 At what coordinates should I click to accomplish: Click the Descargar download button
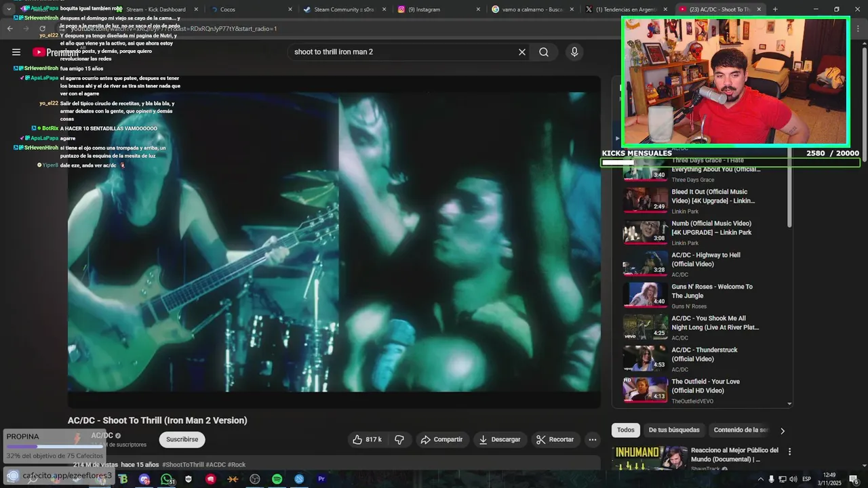pyautogui.click(x=500, y=440)
